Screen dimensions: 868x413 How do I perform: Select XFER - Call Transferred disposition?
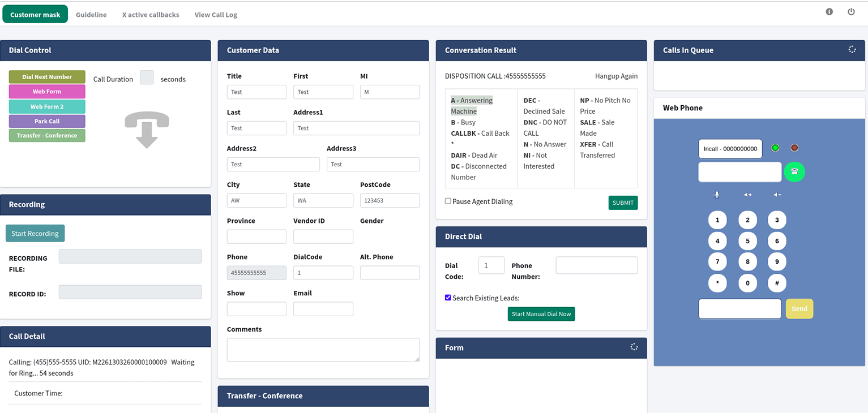pyautogui.click(x=597, y=149)
